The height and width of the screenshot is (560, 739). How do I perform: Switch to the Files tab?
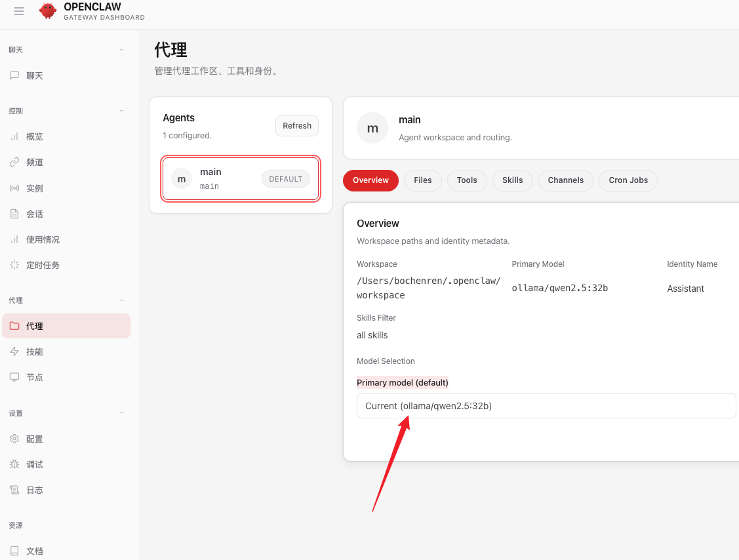click(x=423, y=180)
